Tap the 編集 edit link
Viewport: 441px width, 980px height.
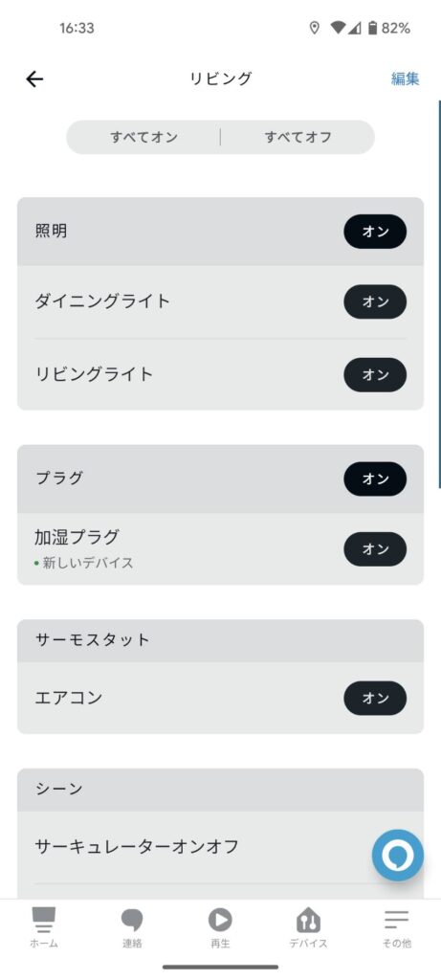[x=405, y=78]
